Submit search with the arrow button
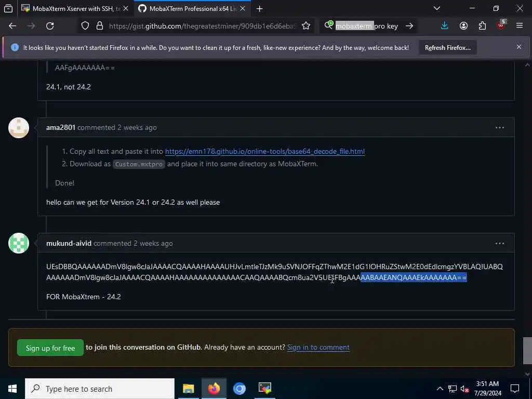 [409, 26]
